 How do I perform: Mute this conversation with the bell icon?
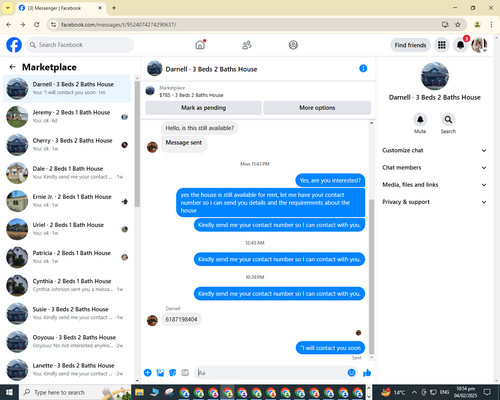pyautogui.click(x=420, y=119)
